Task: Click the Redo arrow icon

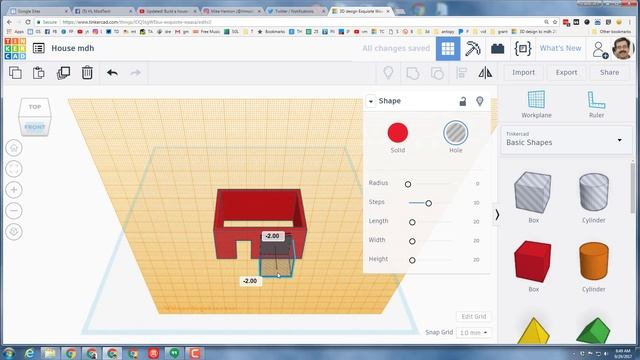Action: [x=136, y=73]
